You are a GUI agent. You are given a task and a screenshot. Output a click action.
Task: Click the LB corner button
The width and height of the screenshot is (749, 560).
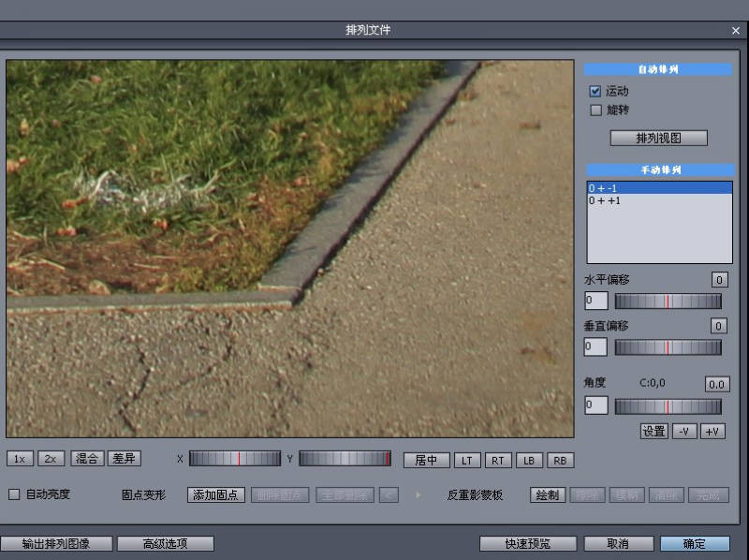pos(529,460)
